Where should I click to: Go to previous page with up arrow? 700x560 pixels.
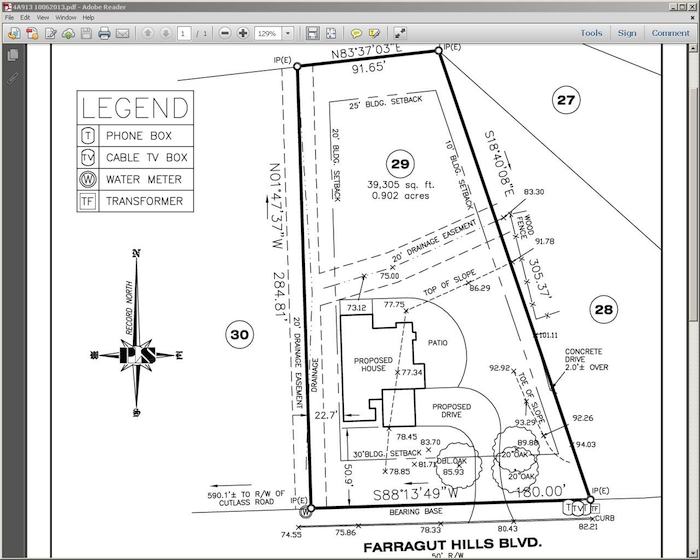148,33
